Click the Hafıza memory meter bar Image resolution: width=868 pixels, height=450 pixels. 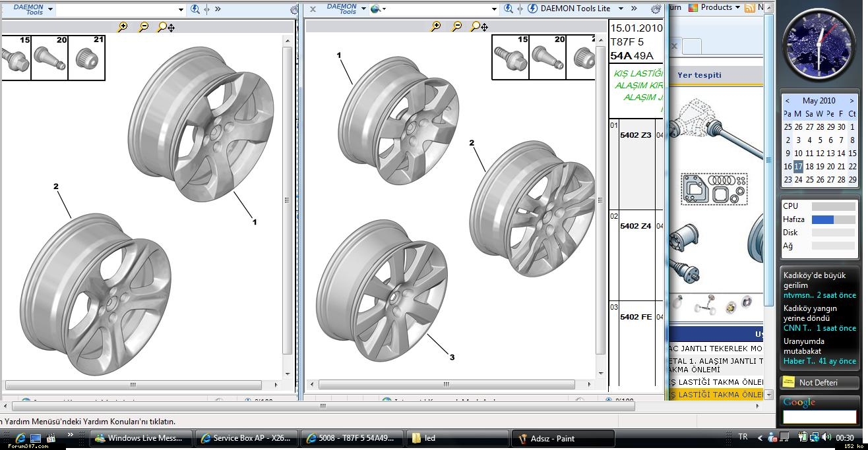tap(833, 219)
